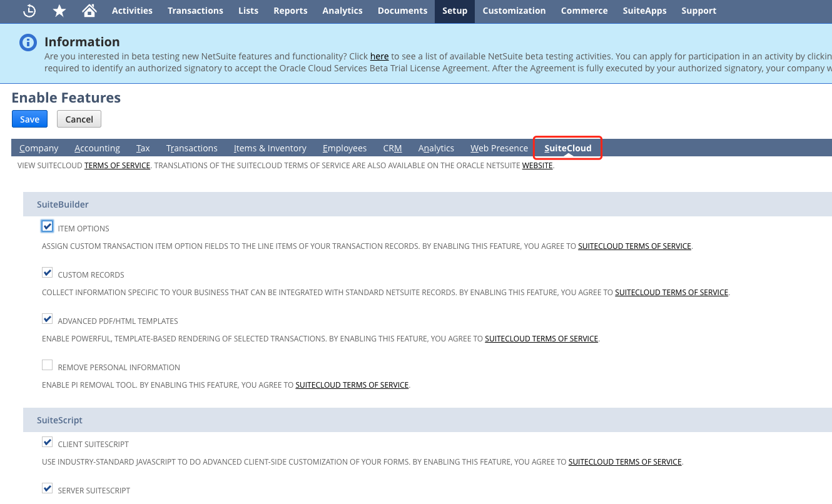The width and height of the screenshot is (832, 504).
Task: Click the Custom Records label text
Action: point(91,275)
